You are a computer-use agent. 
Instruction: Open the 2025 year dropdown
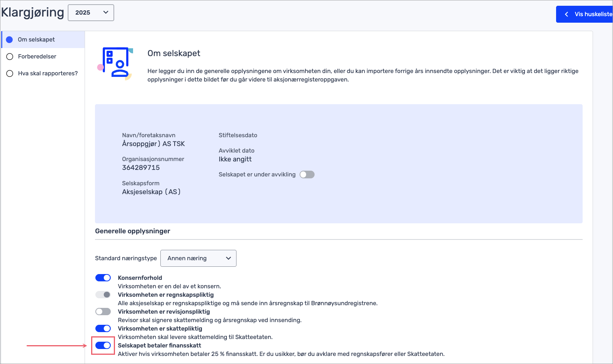pyautogui.click(x=91, y=13)
